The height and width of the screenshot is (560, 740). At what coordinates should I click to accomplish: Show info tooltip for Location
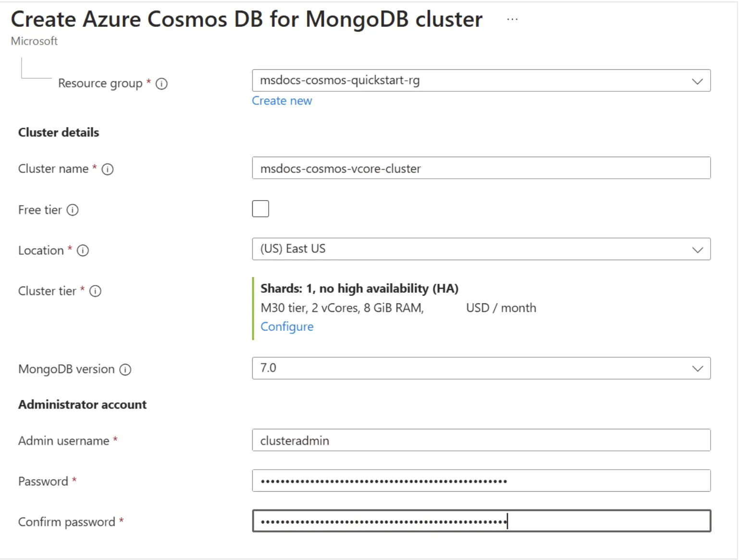click(x=83, y=250)
